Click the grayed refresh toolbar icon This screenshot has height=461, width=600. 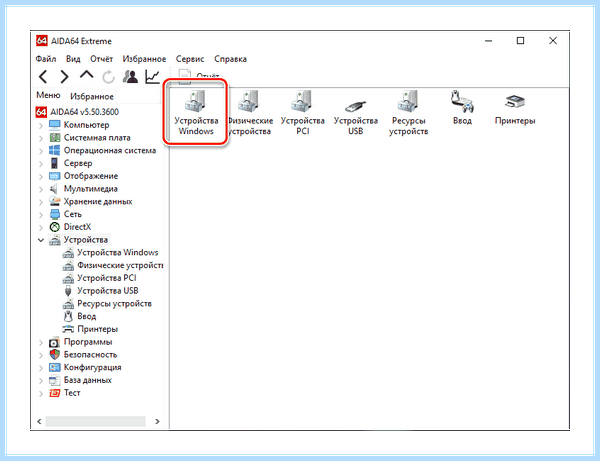click(x=108, y=77)
